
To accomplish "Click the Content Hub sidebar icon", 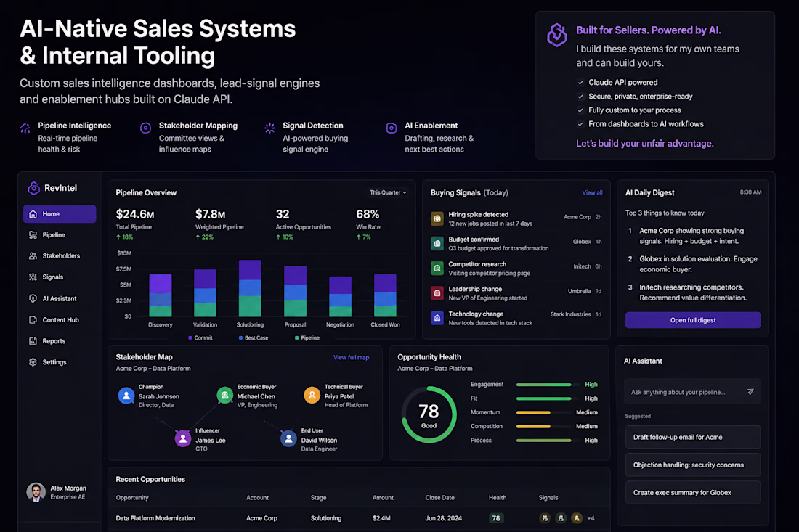I will pyautogui.click(x=33, y=320).
